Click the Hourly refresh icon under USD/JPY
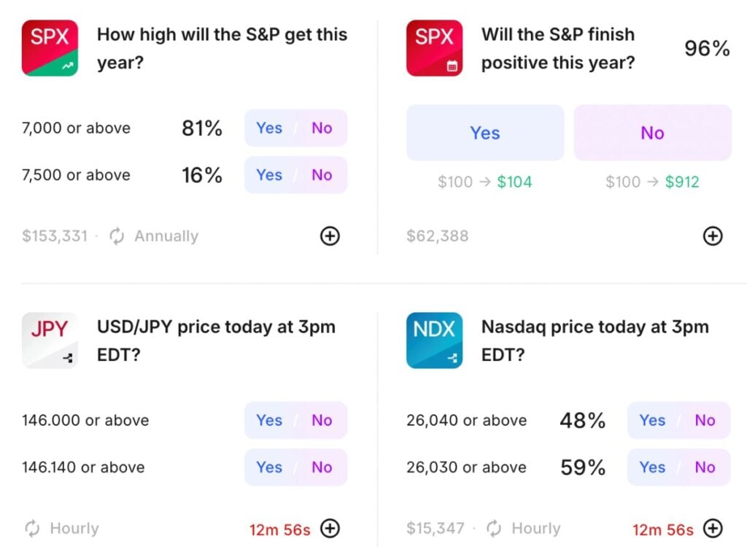Viewport: 747px width, 560px height. tap(31, 528)
